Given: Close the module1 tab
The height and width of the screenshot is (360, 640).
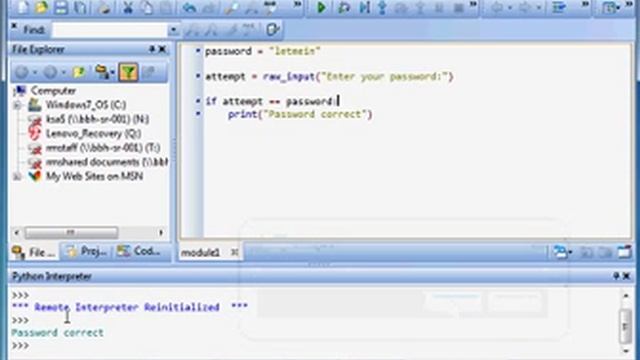Looking at the screenshot, I should click(x=234, y=252).
